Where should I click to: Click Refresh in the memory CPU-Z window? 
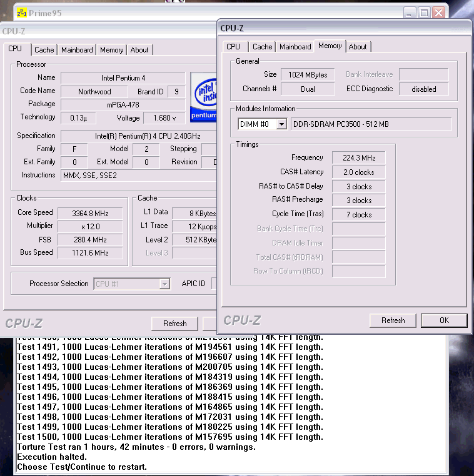(x=393, y=320)
